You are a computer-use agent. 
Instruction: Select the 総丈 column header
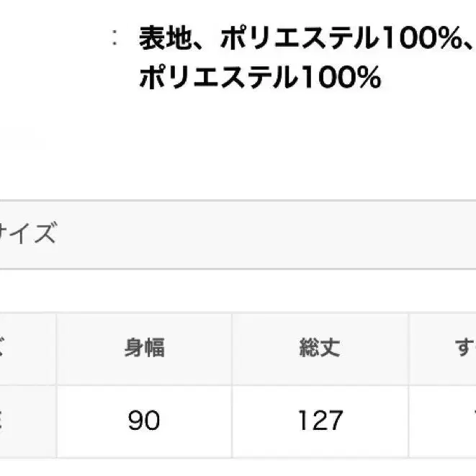point(319,348)
